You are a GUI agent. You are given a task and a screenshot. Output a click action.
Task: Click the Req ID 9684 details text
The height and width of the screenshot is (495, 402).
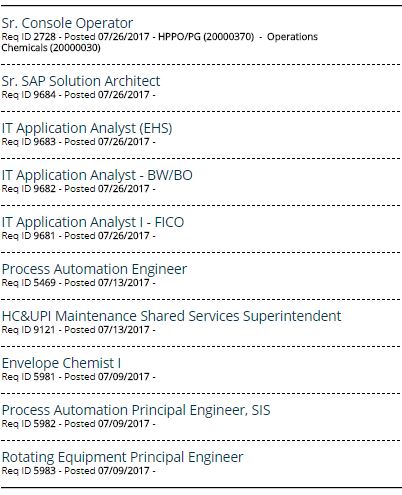tap(79, 95)
